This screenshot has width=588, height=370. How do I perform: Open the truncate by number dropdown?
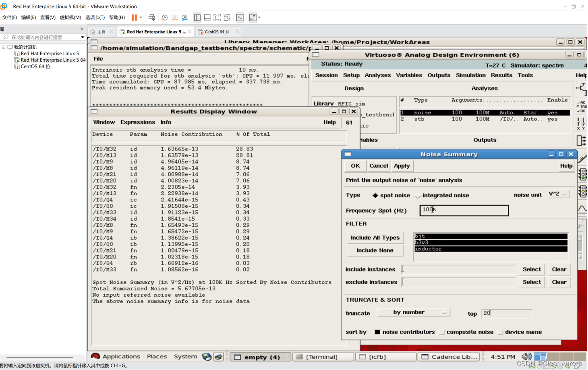coord(414,312)
